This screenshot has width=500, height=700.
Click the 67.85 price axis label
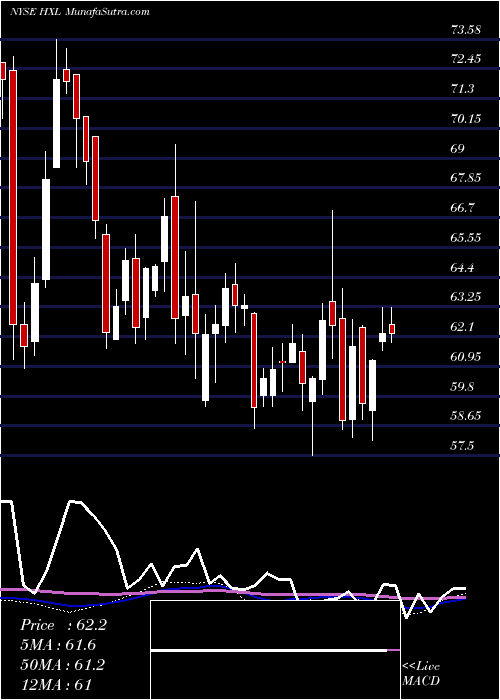pos(466,178)
